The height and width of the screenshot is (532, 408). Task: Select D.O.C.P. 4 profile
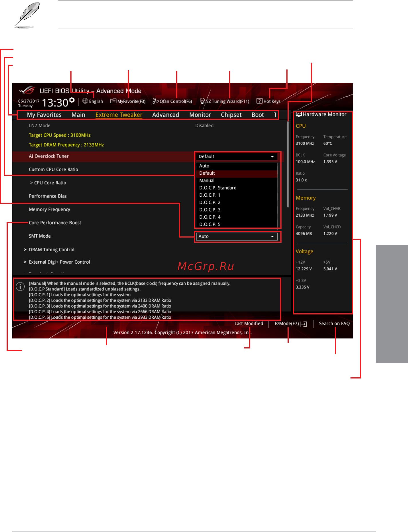pos(237,217)
